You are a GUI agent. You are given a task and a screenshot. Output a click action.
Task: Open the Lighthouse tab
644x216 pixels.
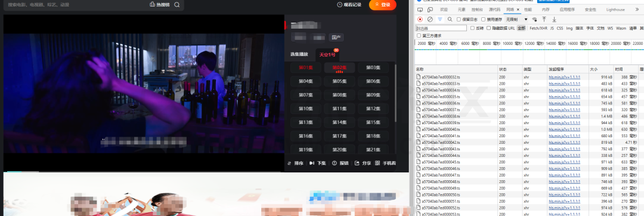click(615, 10)
